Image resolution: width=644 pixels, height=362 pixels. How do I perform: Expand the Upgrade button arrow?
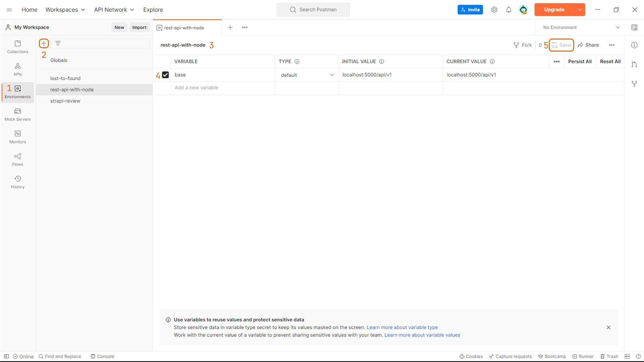pyautogui.click(x=580, y=10)
